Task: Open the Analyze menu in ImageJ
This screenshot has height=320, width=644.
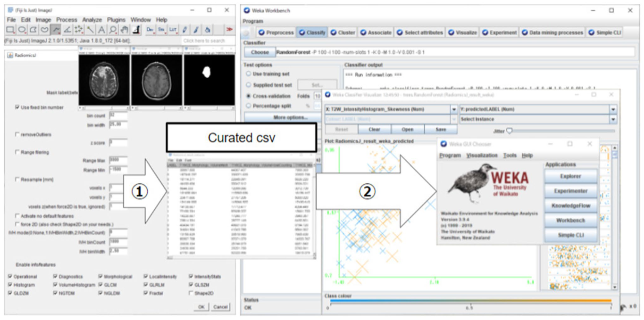Action: click(92, 20)
